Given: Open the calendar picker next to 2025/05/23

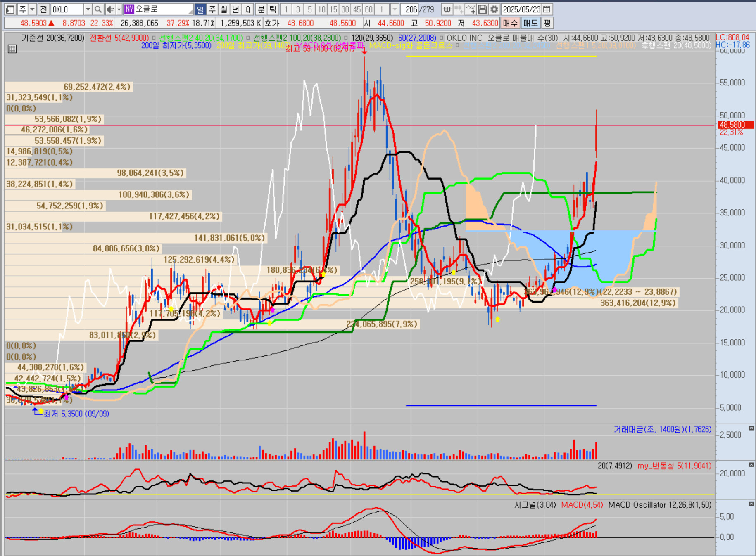Looking at the screenshot, I should coord(547,9).
